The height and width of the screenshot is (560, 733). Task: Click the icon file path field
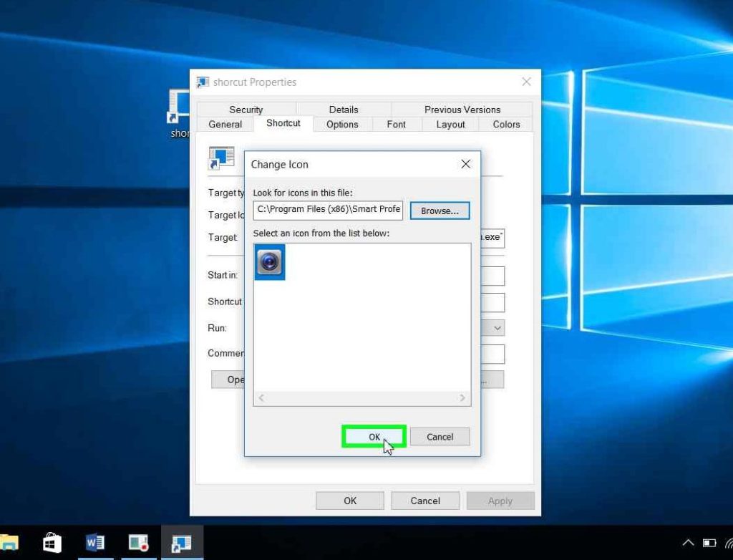tap(329, 210)
